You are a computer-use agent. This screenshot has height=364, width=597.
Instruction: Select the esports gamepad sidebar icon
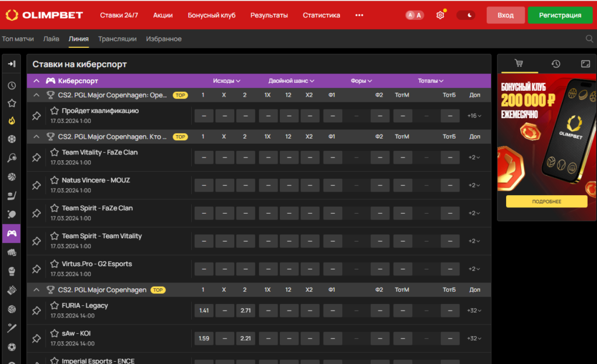[12, 233]
